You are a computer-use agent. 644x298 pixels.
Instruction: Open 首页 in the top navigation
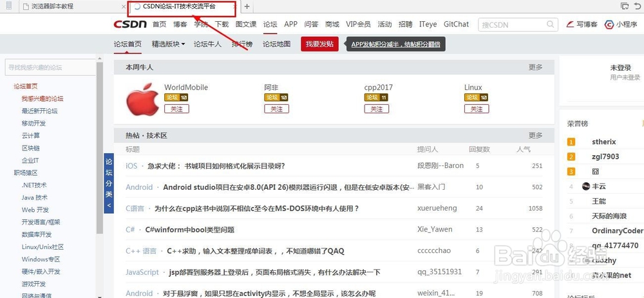pyautogui.click(x=159, y=24)
